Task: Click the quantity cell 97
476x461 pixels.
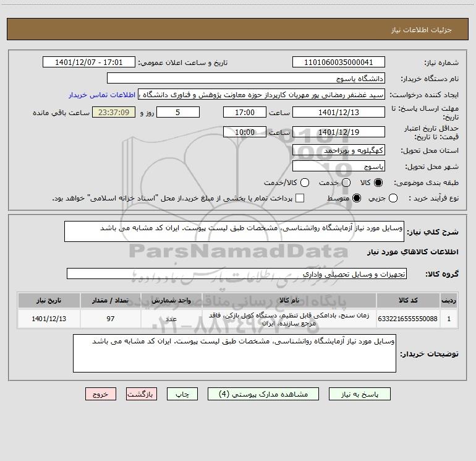Action: 111,319
